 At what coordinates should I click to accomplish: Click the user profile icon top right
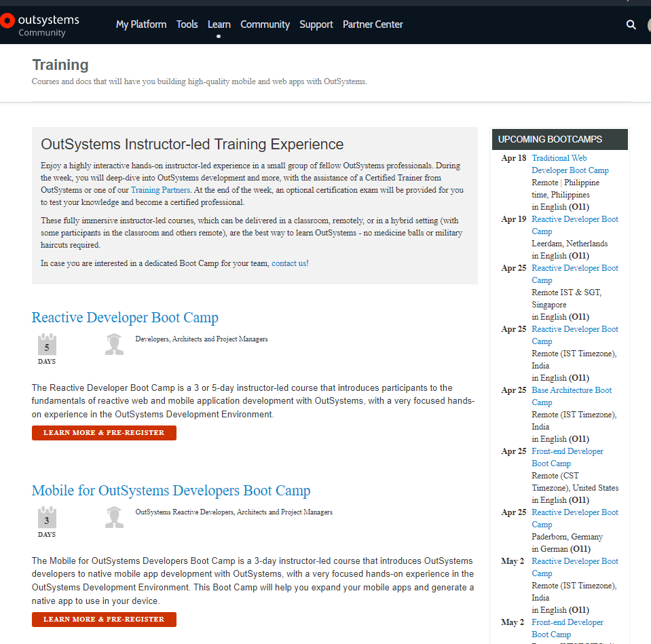point(648,24)
